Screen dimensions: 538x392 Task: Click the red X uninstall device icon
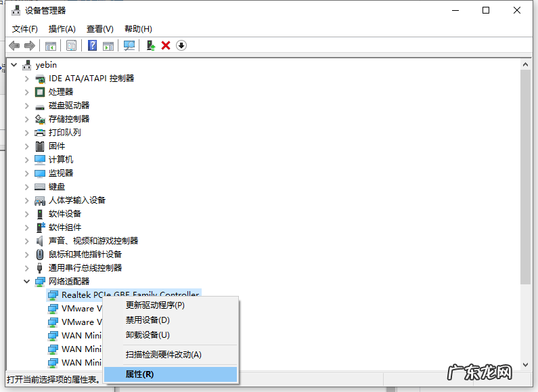click(x=166, y=45)
